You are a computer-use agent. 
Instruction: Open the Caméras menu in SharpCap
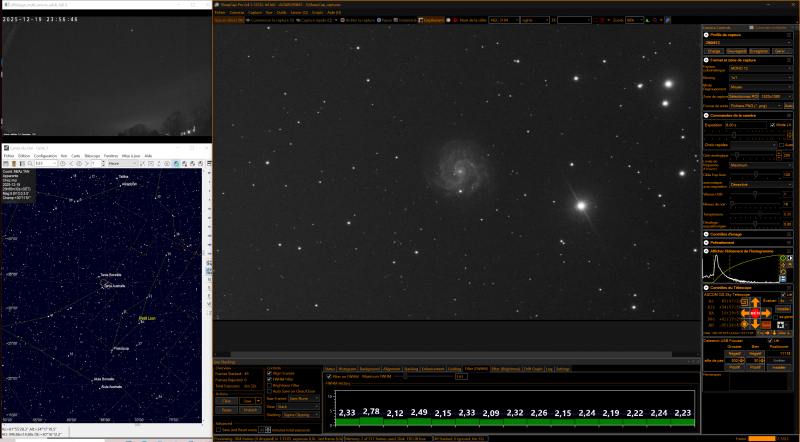coord(237,12)
